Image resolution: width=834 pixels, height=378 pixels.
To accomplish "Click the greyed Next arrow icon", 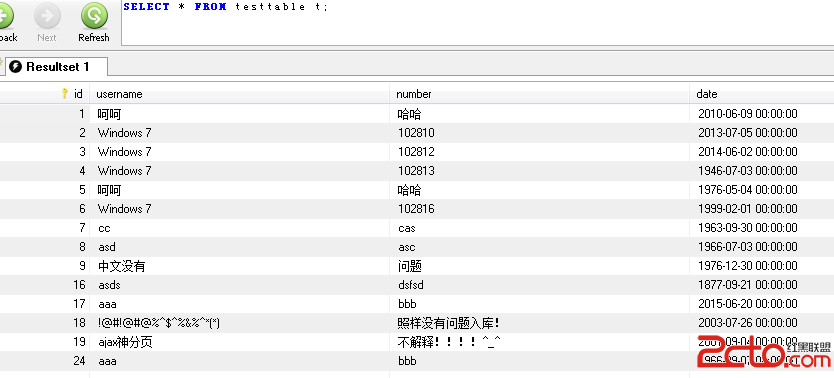I will (x=47, y=16).
